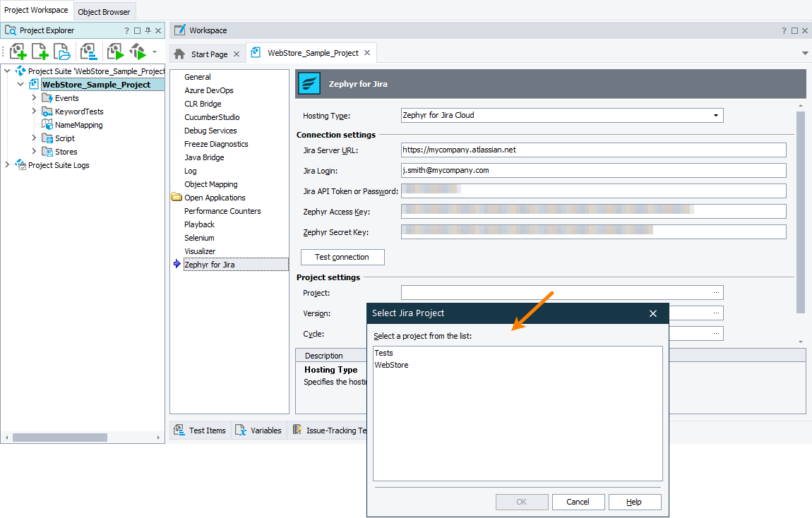Expand the Script node

point(34,138)
